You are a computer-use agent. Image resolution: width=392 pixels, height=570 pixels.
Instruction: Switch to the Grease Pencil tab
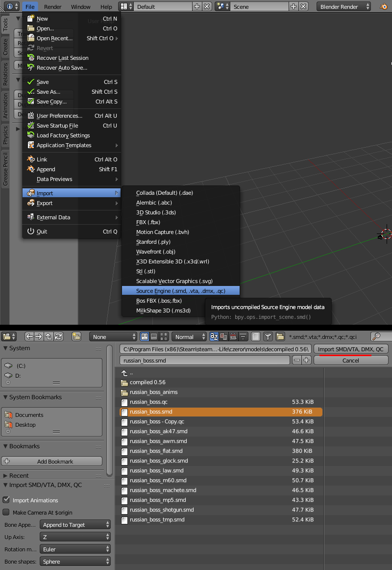5,169
